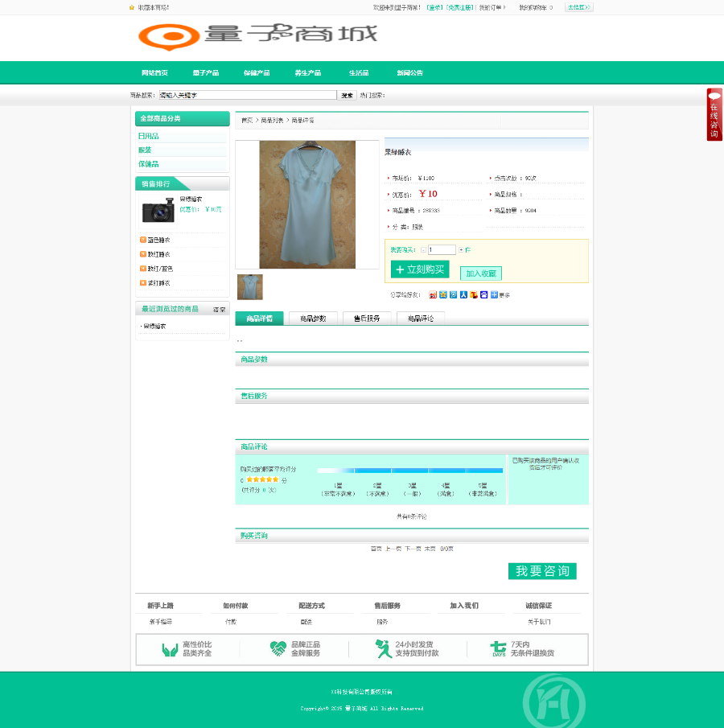Click the star icon next to 收藏本商城

coord(131,7)
